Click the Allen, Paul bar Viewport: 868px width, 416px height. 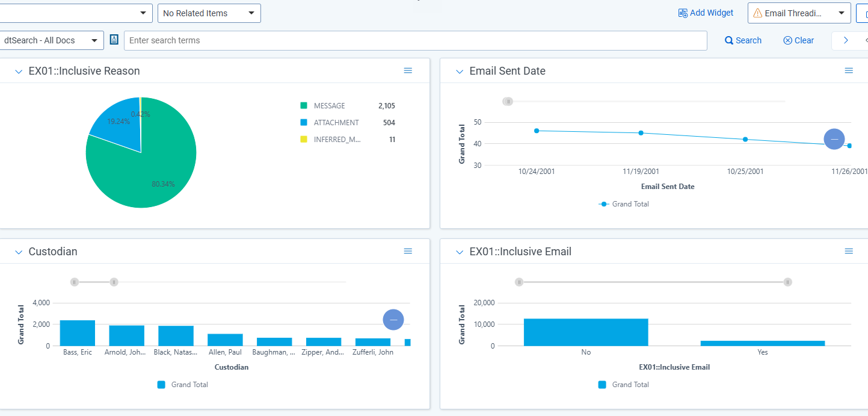click(226, 340)
